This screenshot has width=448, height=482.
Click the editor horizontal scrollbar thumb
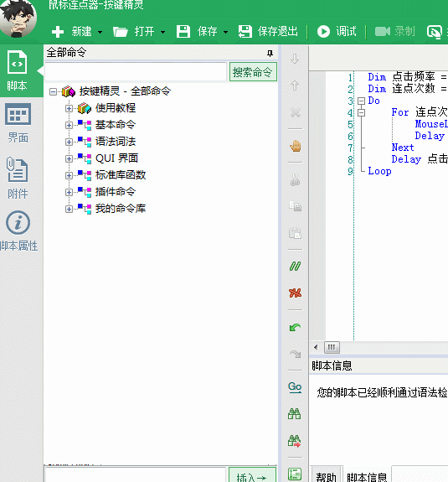pos(332,348)
